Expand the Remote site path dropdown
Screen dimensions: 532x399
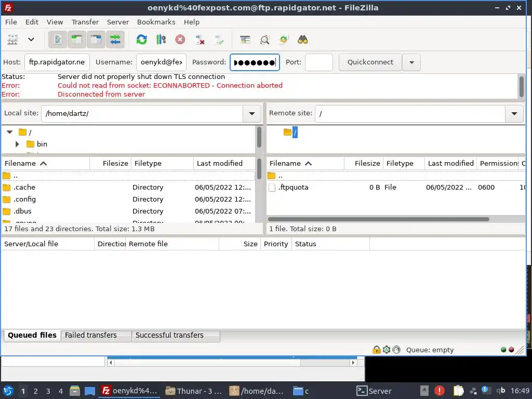[514, 114]
